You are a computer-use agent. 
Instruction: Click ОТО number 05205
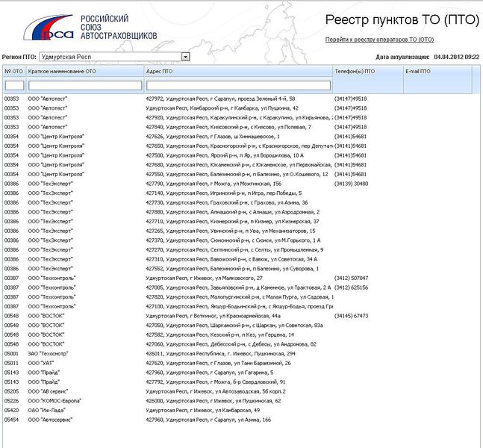[11, 391]
